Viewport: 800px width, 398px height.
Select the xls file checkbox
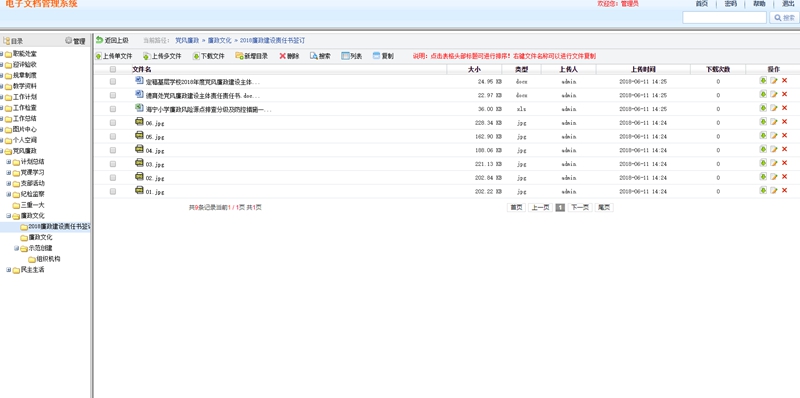click(x=113, y=109)
